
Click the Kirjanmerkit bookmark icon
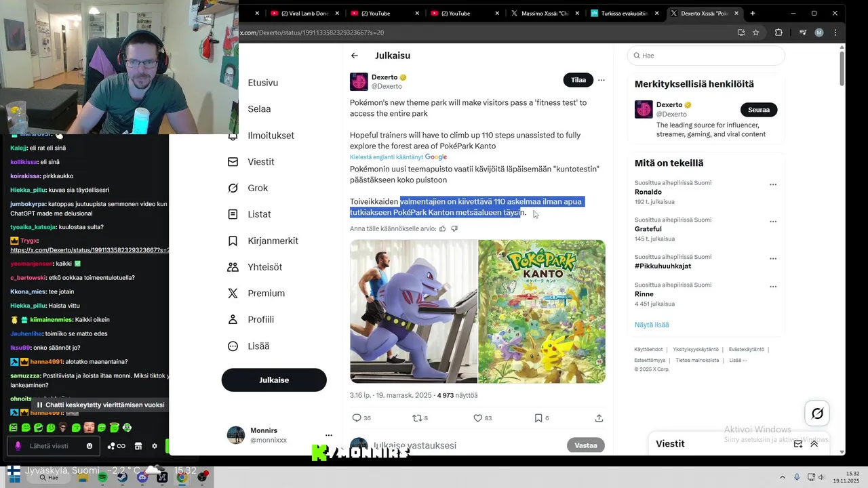233,241
